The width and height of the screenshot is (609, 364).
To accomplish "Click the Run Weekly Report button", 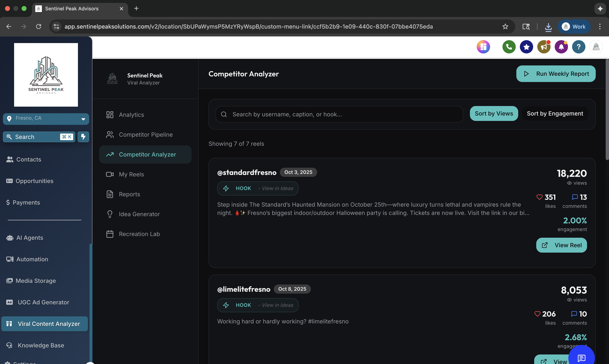I will coord(556,74).
